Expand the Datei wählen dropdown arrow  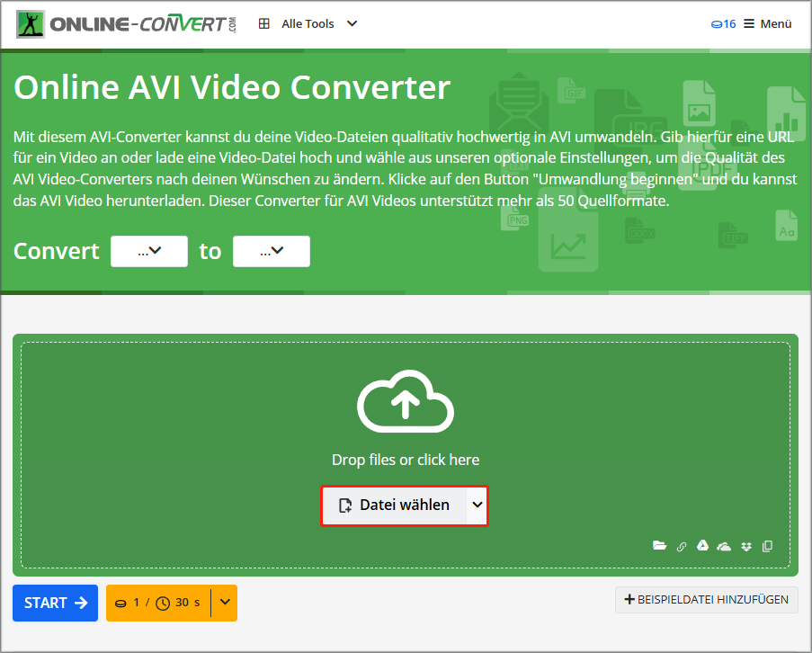(x=477, y=505)
